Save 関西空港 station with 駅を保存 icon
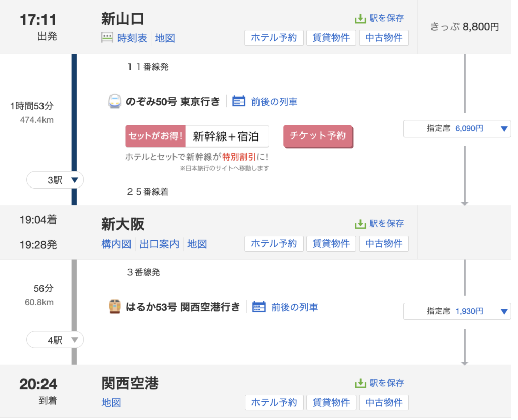This screenshot has height=420, width=518. pos(360,383)
